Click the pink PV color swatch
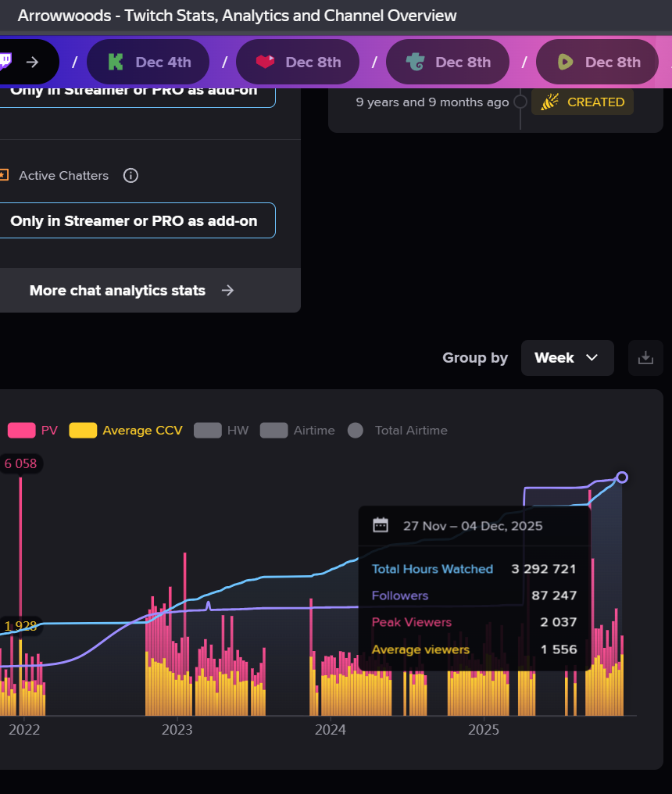Screen dimensions: 672x794 [x=21, y=431]
